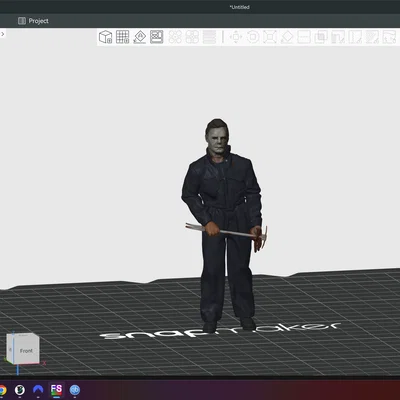Click the Split to parts icon
This screenshot has width=400, height=400.
coord(192,37)
